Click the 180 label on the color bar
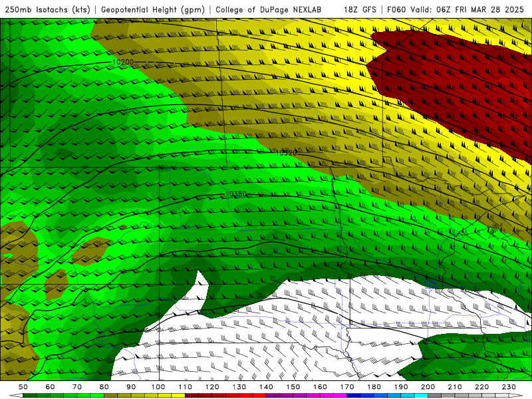Screen dimensions: 532x399 [374, 387]
